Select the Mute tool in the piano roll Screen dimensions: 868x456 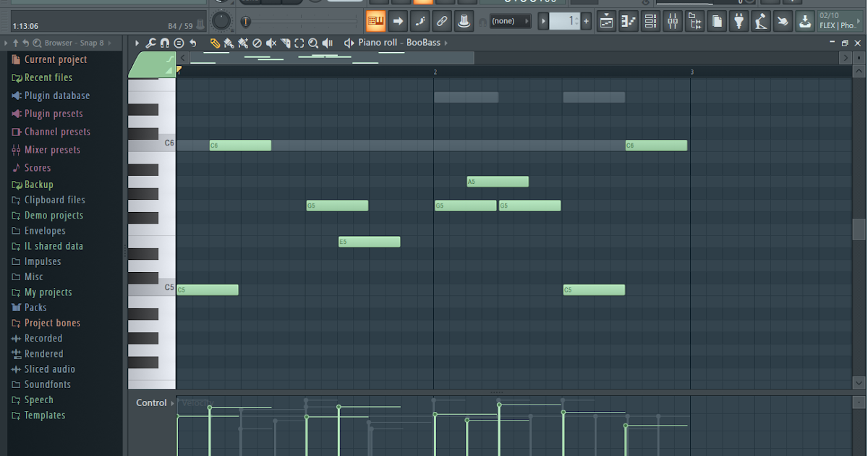(271, 43)
